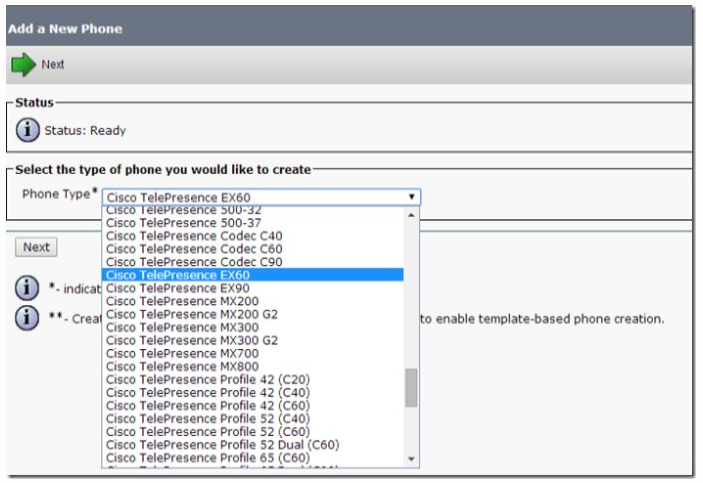Select TelePresence Profile 52 (C60)
Image resolution: width=703 pixels, height=483 pixels.
pos(253,431)
